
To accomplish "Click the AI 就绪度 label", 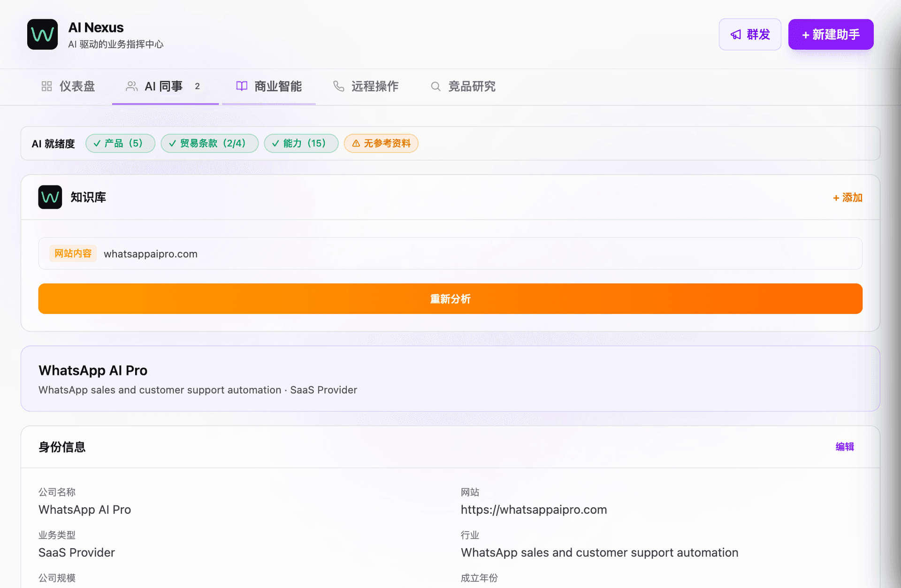I will [x=53, y=144].
